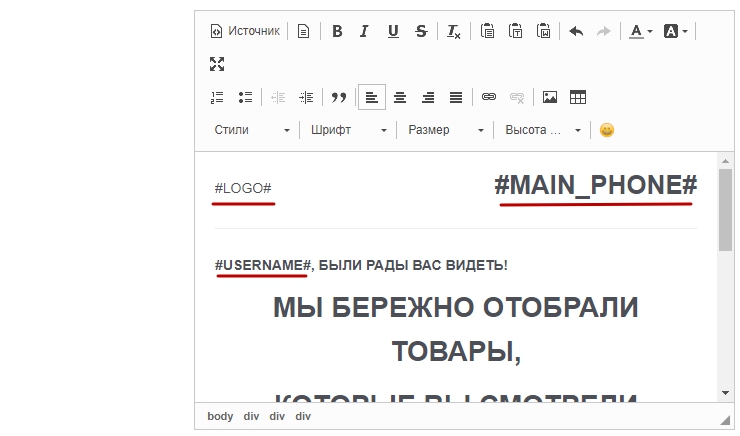
Task: Insert a numbered list
Action: (217, 97)
